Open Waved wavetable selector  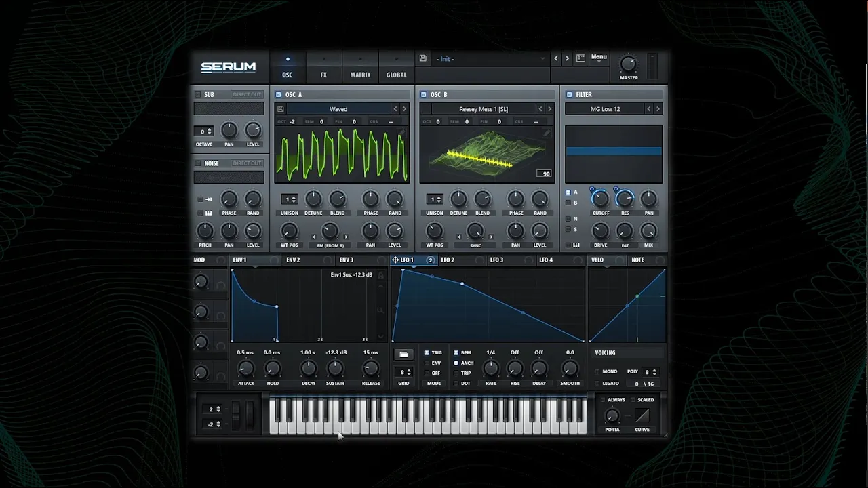click(x=338, y=109)
